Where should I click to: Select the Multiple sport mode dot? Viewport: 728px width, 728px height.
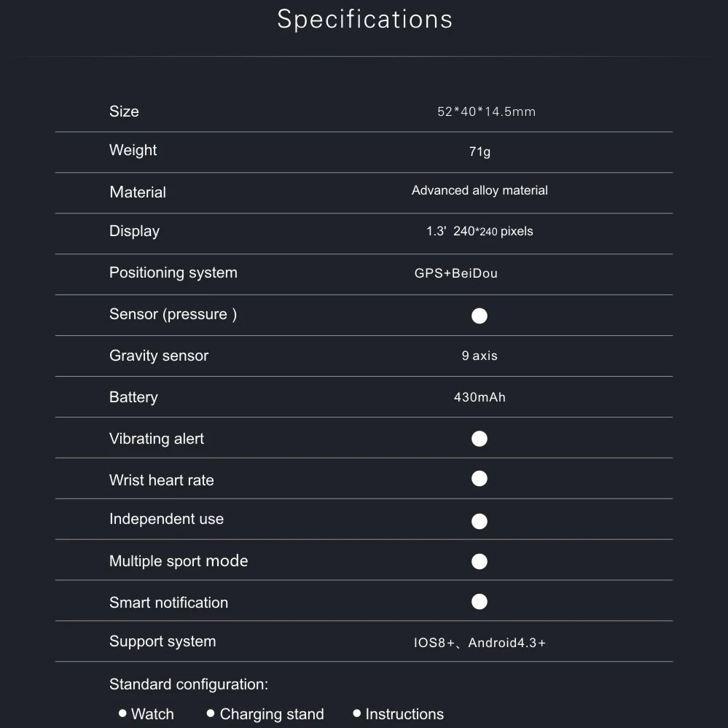[x=480, y=561]
